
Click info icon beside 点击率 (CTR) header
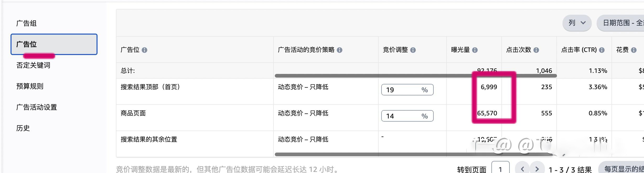tap(602, 50)
